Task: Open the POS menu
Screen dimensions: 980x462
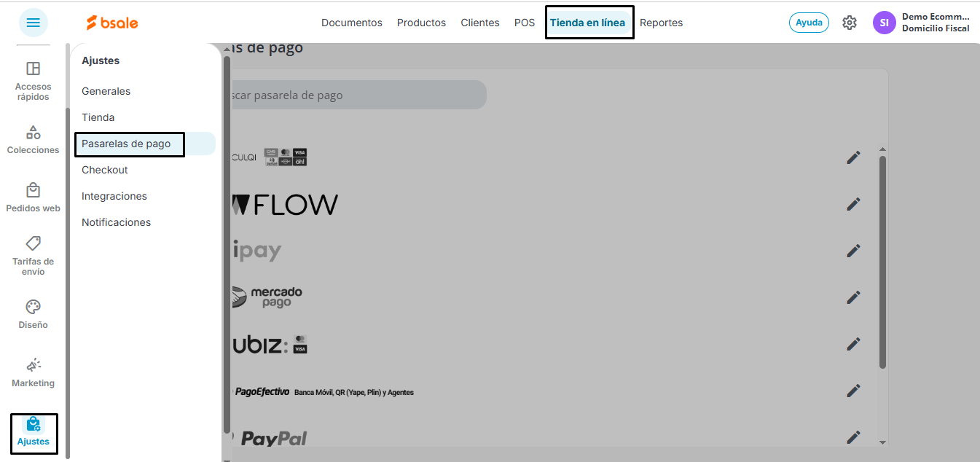Action: tap(525, 23)
